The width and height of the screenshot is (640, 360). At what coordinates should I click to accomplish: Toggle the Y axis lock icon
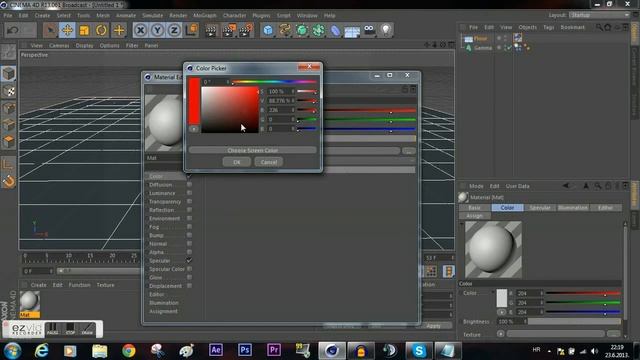coord(158,30)
